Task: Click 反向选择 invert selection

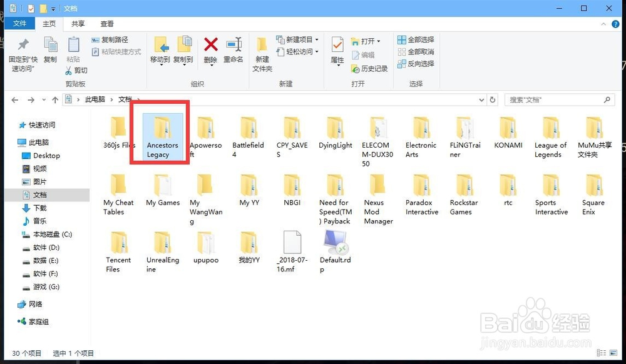Action: point(416,63)
